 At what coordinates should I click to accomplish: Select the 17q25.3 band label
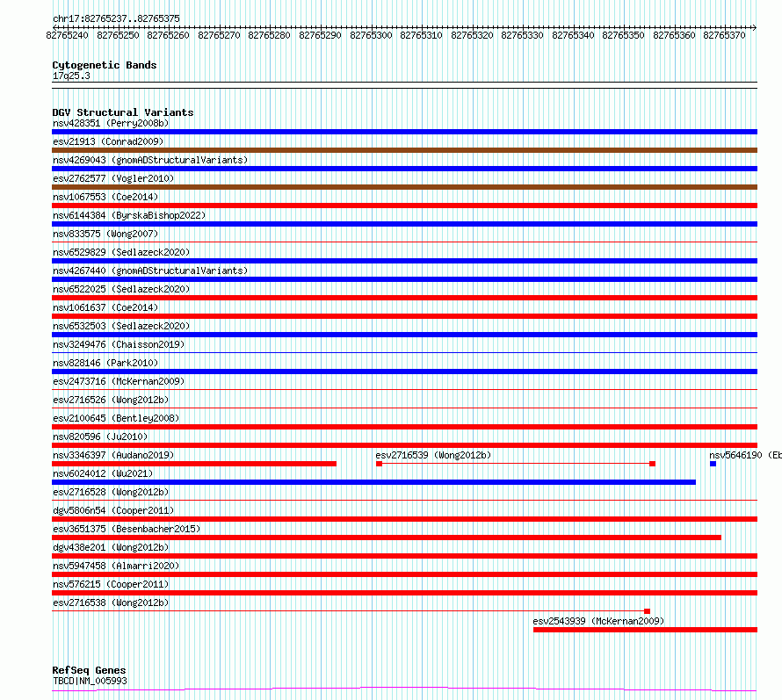point(71,76)
